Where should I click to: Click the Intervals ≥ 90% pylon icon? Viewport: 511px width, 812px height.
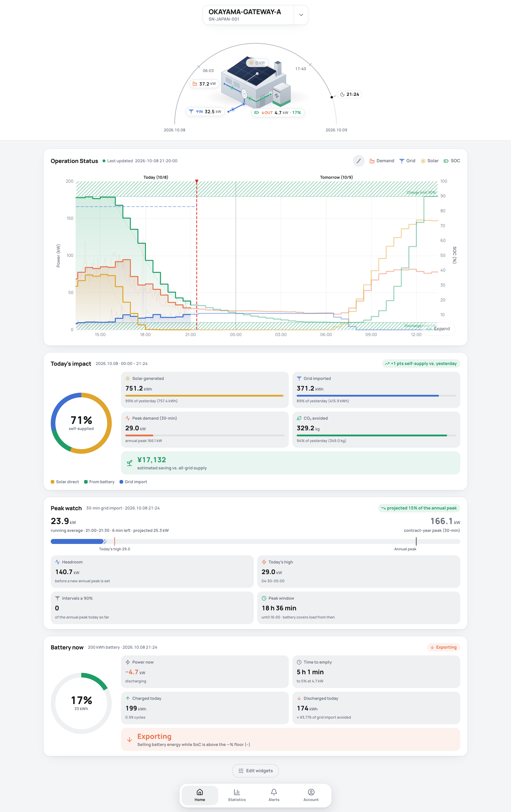point(58,598)
